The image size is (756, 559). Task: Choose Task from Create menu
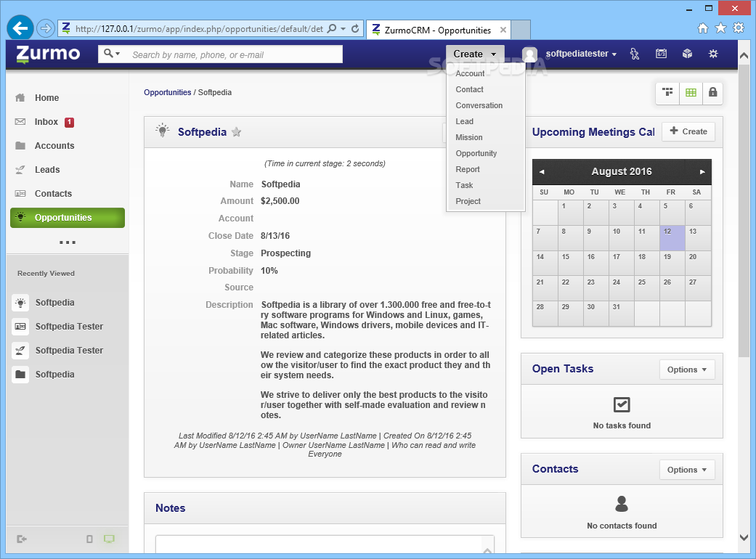464,185
